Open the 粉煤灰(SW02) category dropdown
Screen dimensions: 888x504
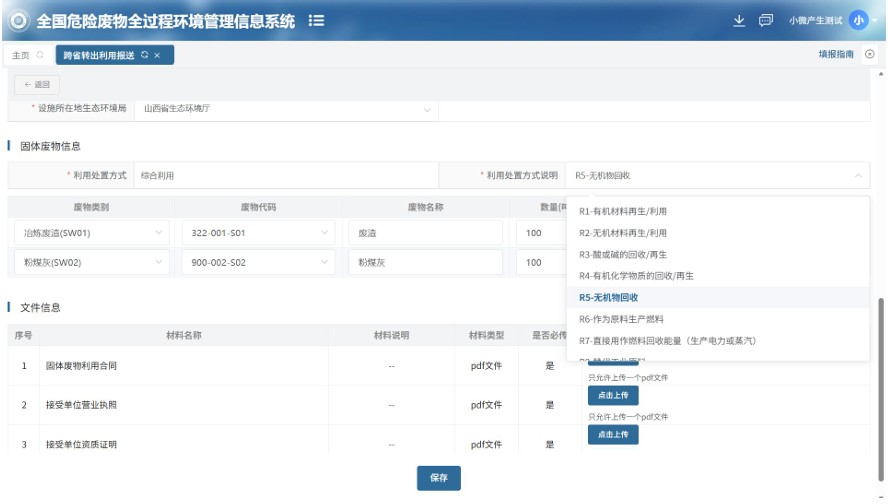tap(92, 262)
